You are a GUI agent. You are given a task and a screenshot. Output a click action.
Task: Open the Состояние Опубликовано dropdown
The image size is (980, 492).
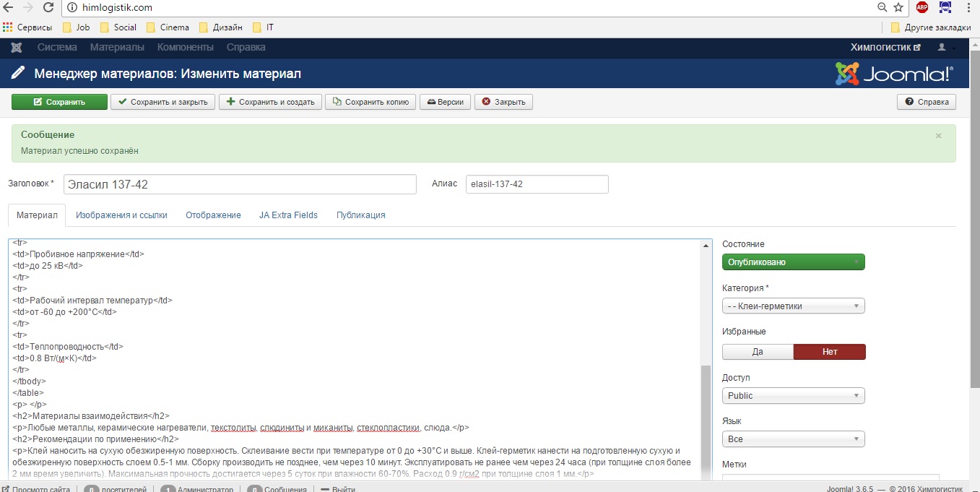794,262
